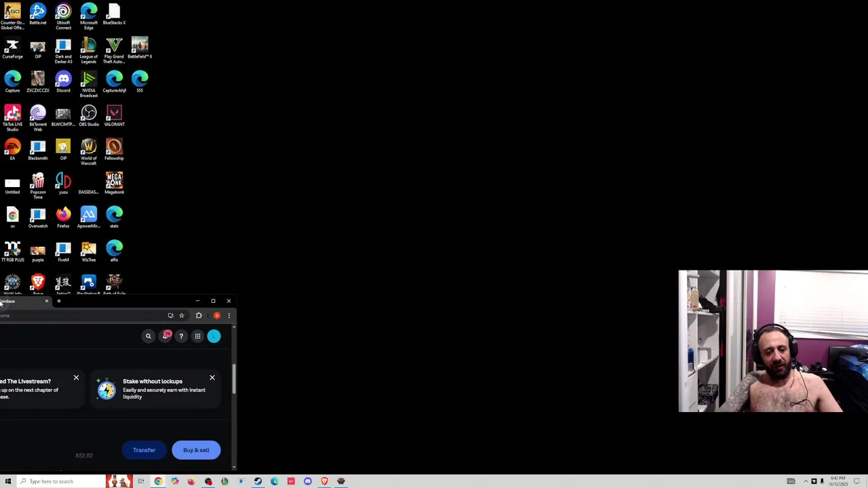This screenshot has height=488, width=868.
Task: Select the Battle.net desktop icon
Action: (x=38, y=14)
